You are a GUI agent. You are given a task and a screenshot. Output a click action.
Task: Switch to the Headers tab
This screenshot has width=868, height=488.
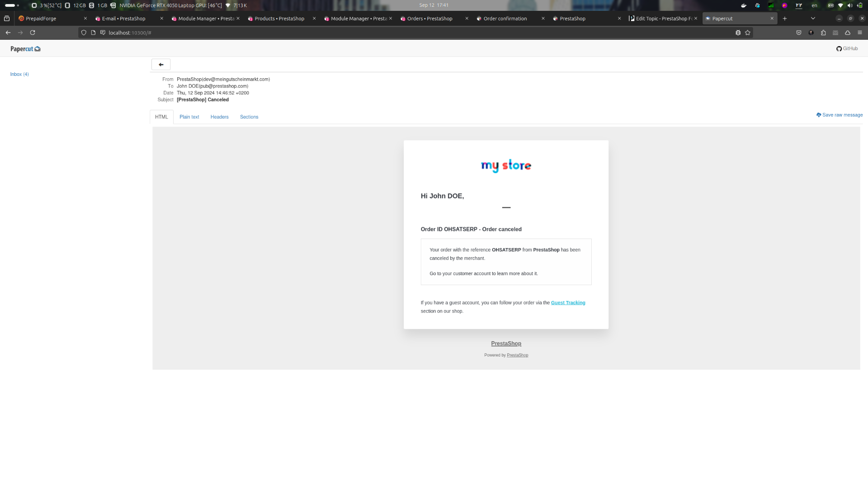pos(219,117)
